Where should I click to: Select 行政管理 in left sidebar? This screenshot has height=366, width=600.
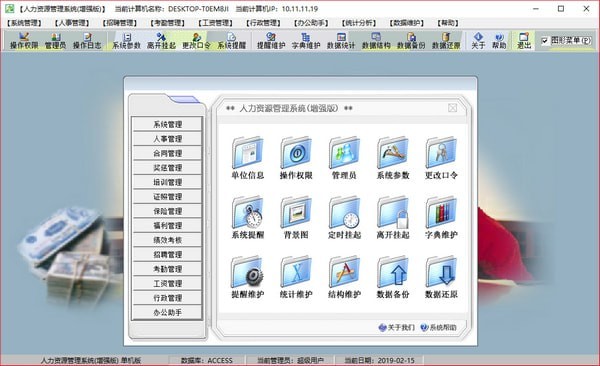click(x=167, y=298)
